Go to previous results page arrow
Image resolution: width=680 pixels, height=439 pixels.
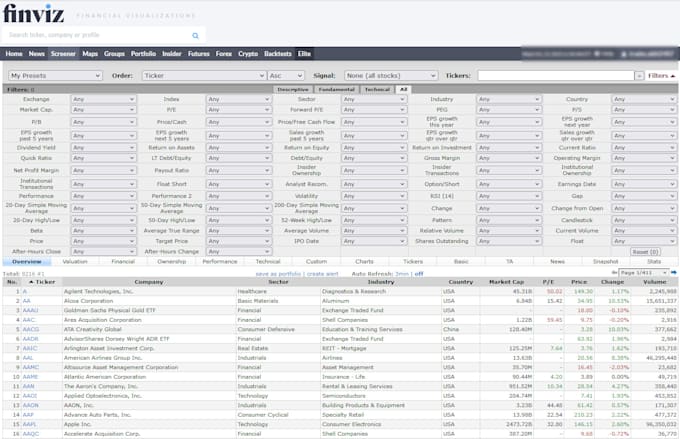click(615, 273)
